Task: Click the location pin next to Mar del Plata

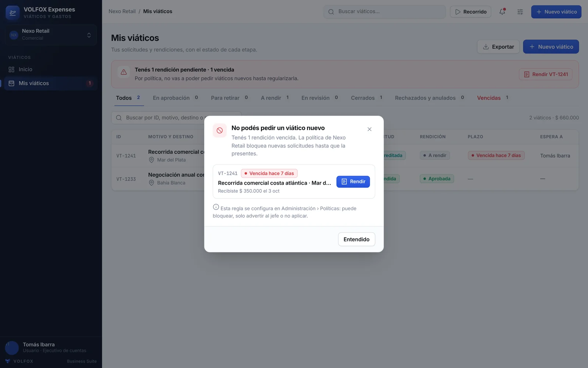Action: tap(151, 160)
